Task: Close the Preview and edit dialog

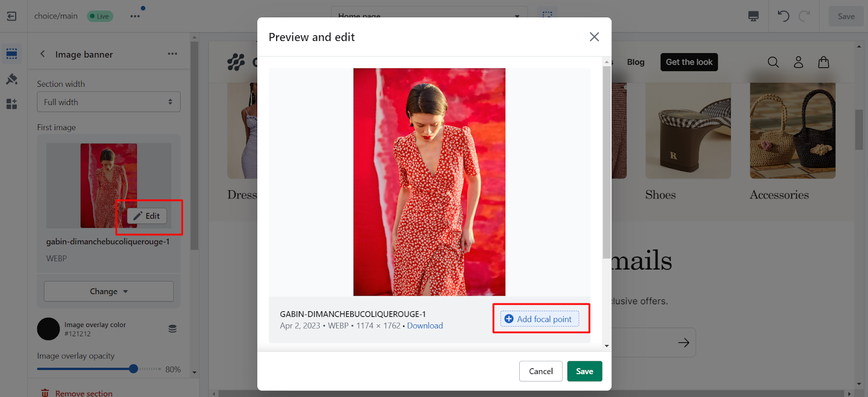Action: [594, 37]
